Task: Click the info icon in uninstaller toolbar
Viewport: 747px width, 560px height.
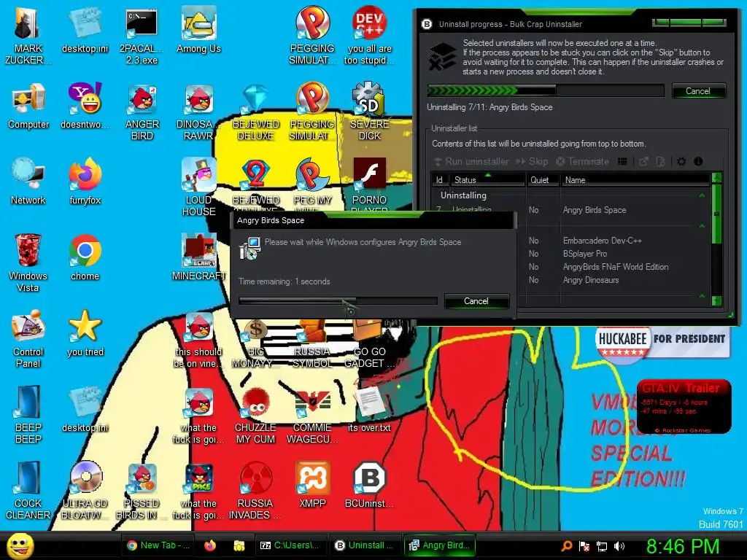Action: click(x=698, y=161)
